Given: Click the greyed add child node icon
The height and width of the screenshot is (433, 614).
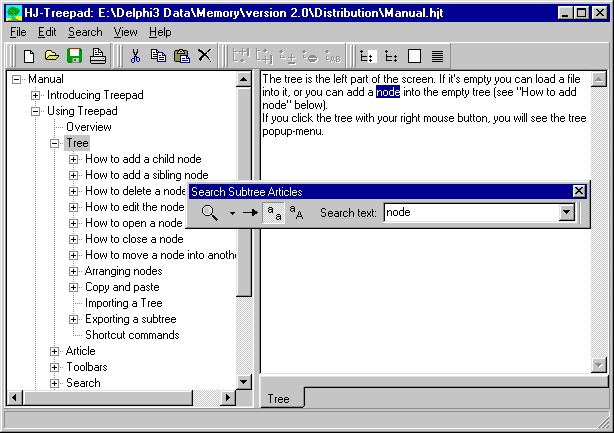Looking at the screenshot, I should point(241,56).
